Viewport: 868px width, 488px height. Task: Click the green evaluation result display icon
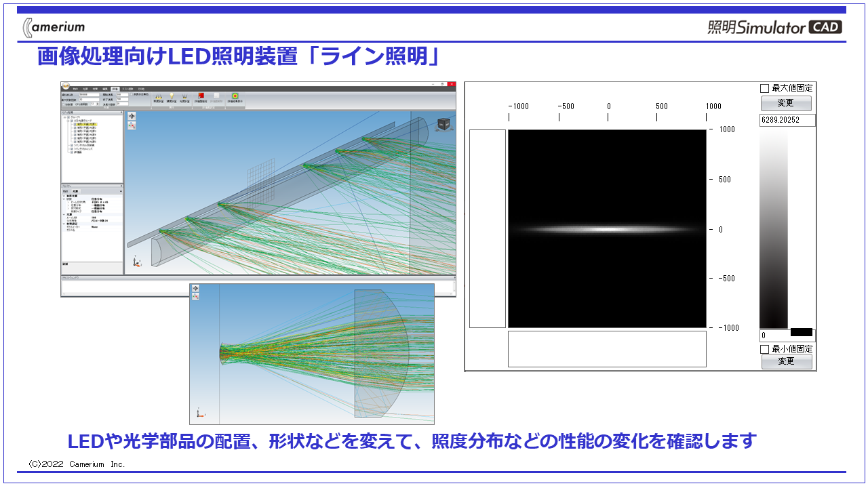click(x=235, y=97)
